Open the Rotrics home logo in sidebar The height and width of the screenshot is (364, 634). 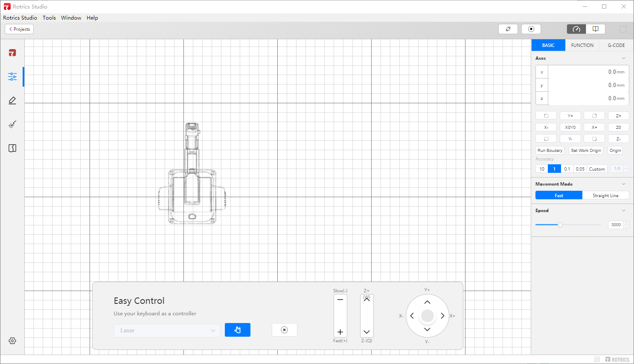12,53
